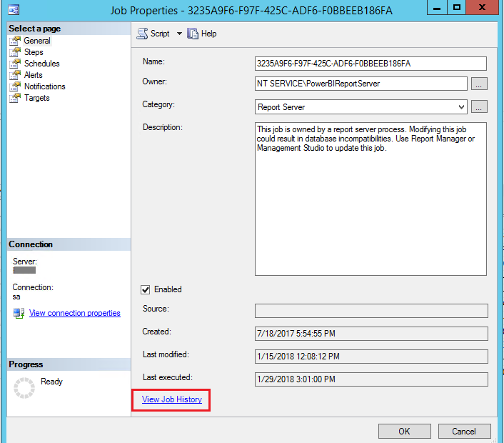Screen dimensions: 504x443
Task: Click the empty Source field
Action: tap(371, 311)
